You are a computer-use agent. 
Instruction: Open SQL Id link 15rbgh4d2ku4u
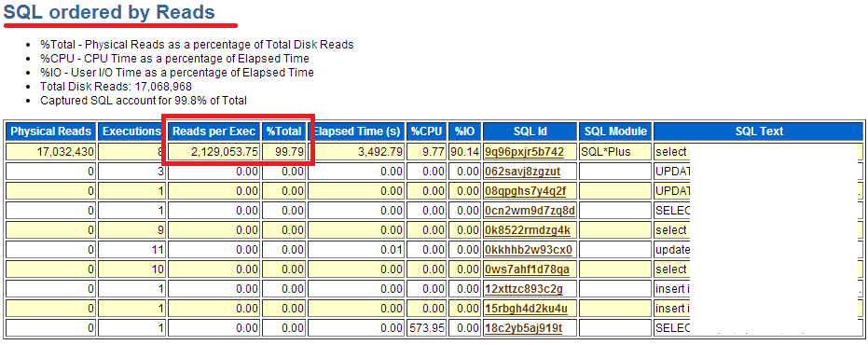[526, 309]
